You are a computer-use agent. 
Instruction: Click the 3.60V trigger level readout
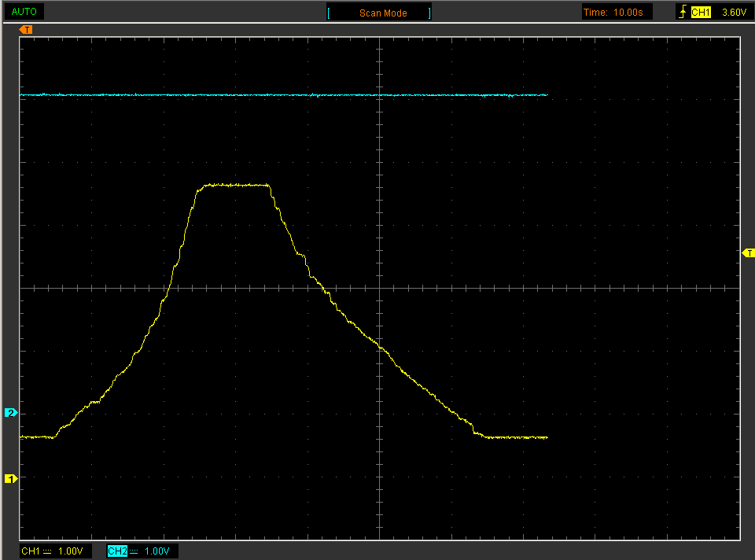point(734,13)
